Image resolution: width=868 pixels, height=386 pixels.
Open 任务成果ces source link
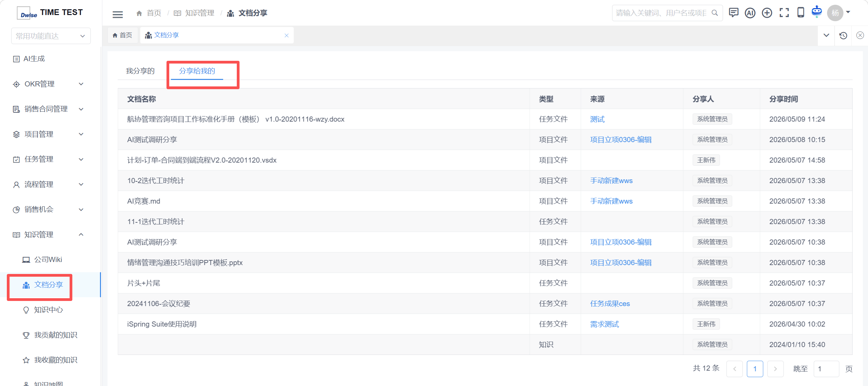(610, 304)
